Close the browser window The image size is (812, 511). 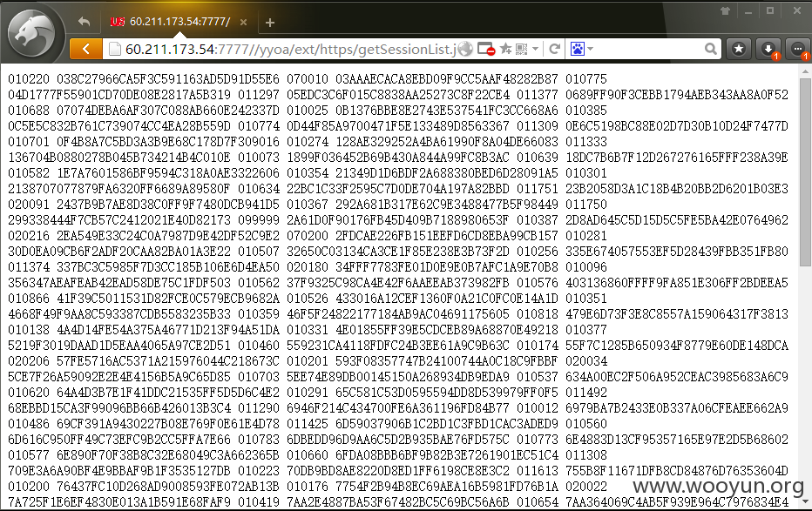[797, 10]
